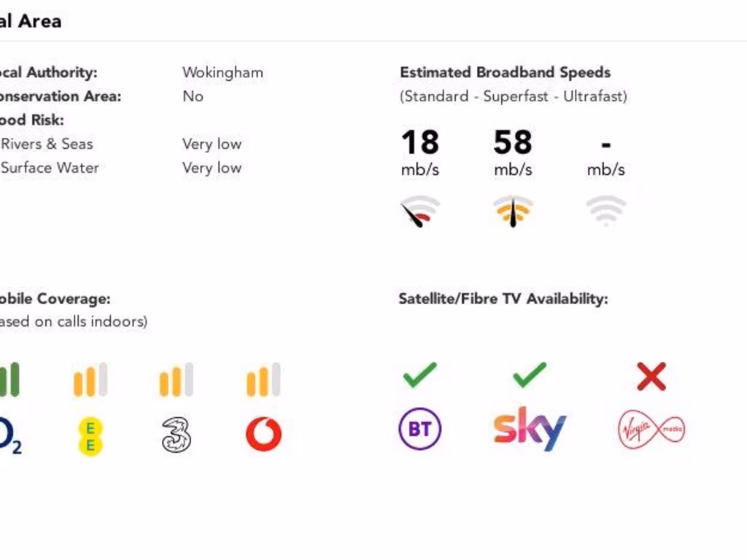Click the green checkmark above Sky

530,375
